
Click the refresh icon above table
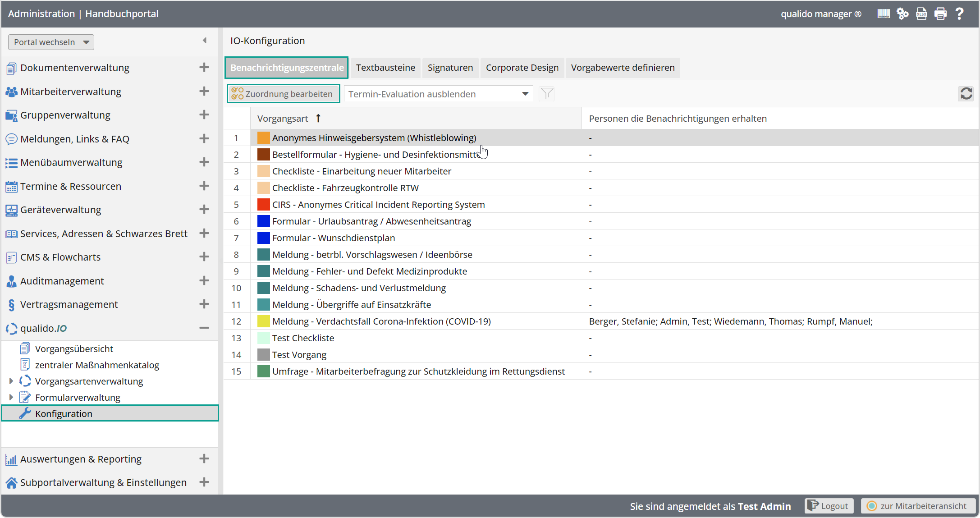click(x=966, y=94)
